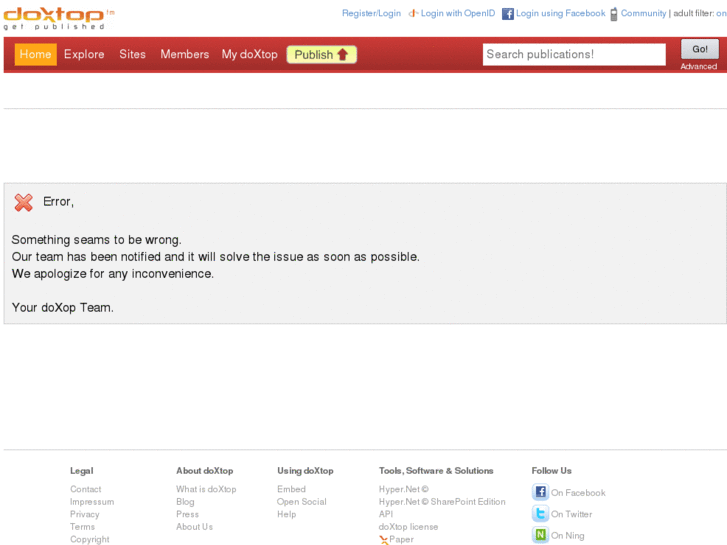Go to the Sites section

pyautogui.click(x=132, y=54)
